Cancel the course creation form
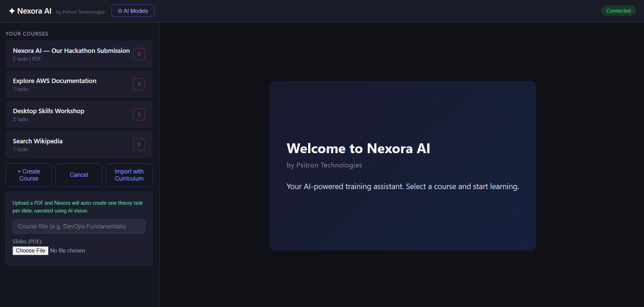This screenshot has height=307, width=644. click(x=79, y=175)
